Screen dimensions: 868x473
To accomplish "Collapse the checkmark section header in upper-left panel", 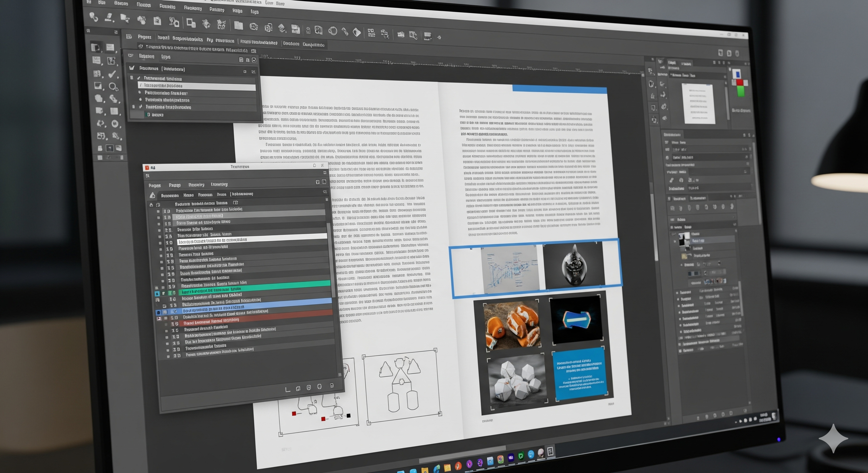I will pos(132,68).
